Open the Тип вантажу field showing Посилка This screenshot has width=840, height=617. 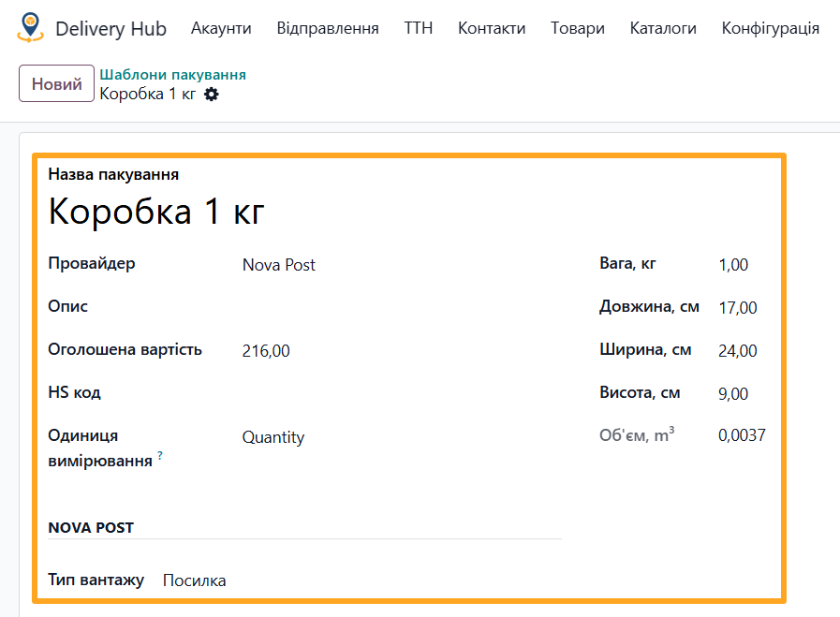coord(195,580)
